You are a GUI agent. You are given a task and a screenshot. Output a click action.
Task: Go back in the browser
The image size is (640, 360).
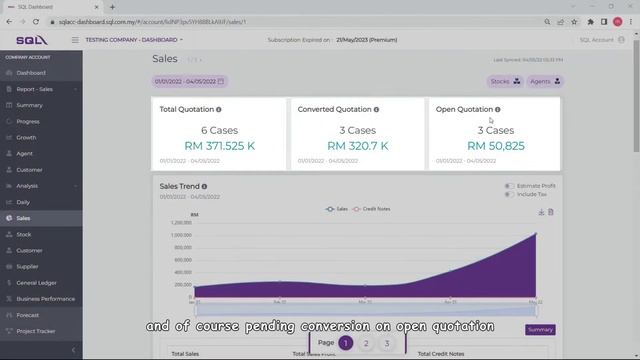point(9,22)
